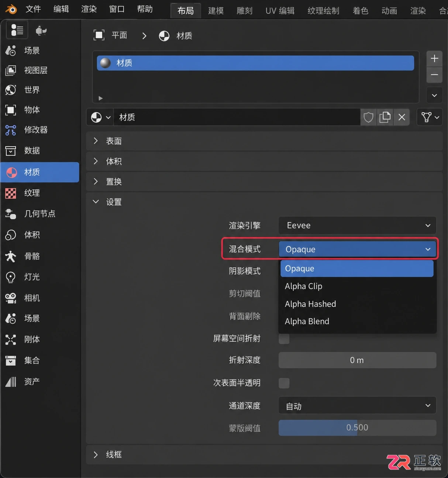Add a material slot with plus button
The width and height of the screenshot is (448, 478).
(434, 58)
